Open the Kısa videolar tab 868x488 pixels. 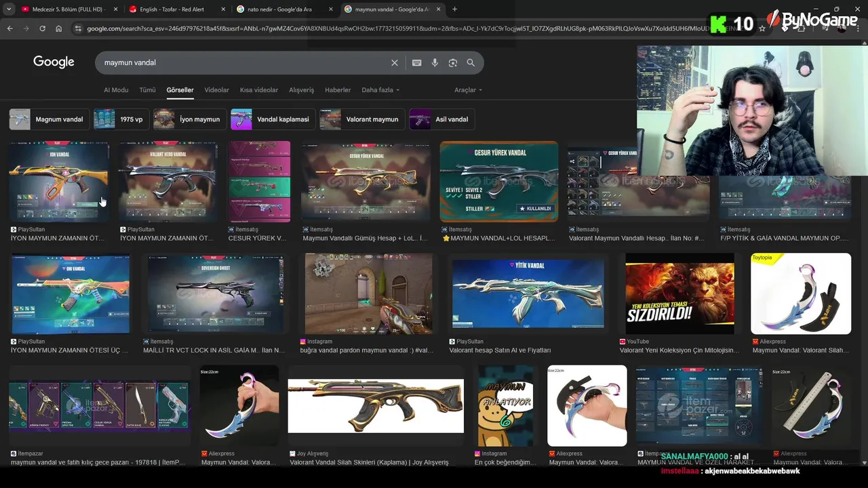(259, 90)
